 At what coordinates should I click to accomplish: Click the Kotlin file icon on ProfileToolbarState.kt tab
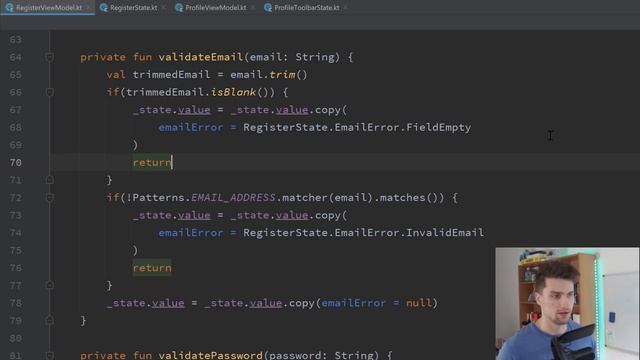[268, 7]
